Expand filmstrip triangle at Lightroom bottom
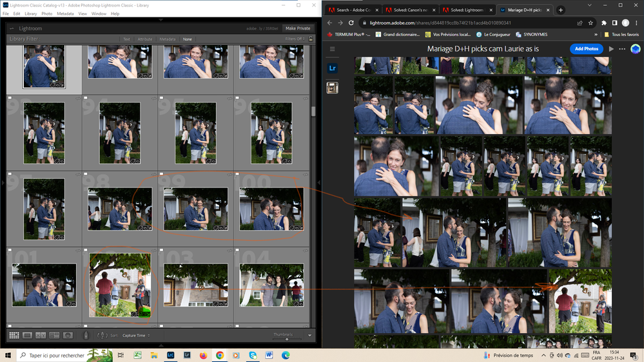 click(x=161, y=346)
